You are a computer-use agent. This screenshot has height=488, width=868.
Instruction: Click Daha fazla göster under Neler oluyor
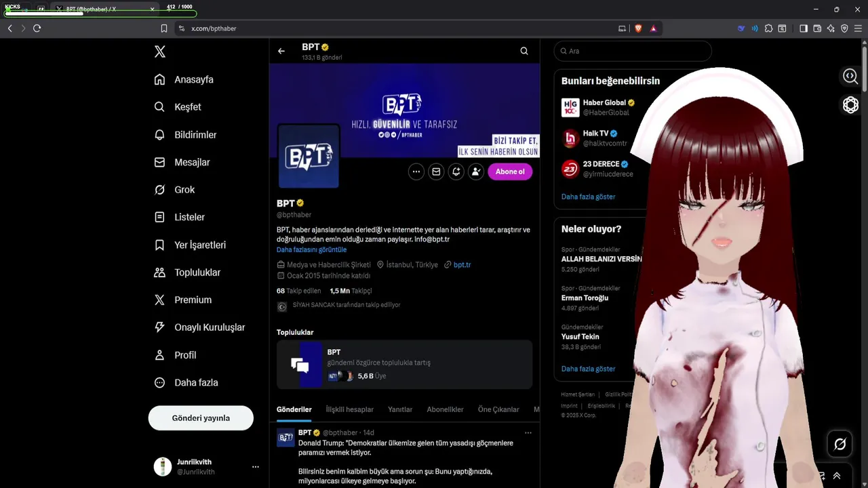coord(588,369)
